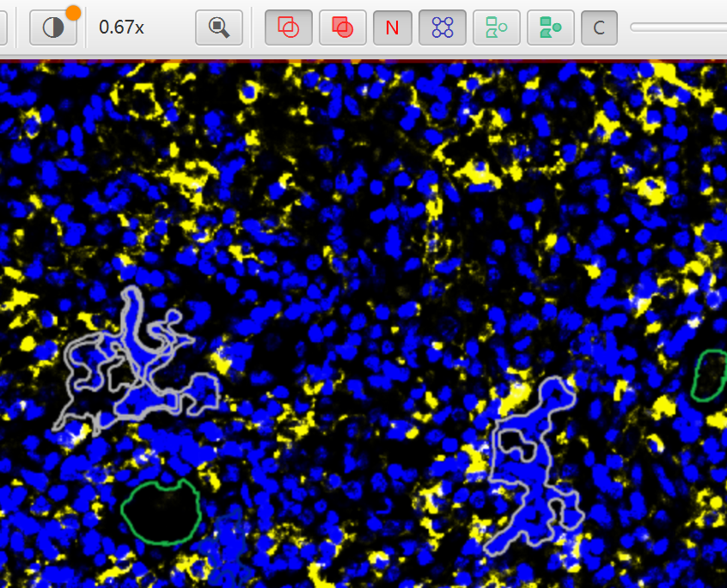Open the Brightness/Contrast dialog
Viewport: 727px width, 588px height.
pyautogui.click(x=53, y=28)
